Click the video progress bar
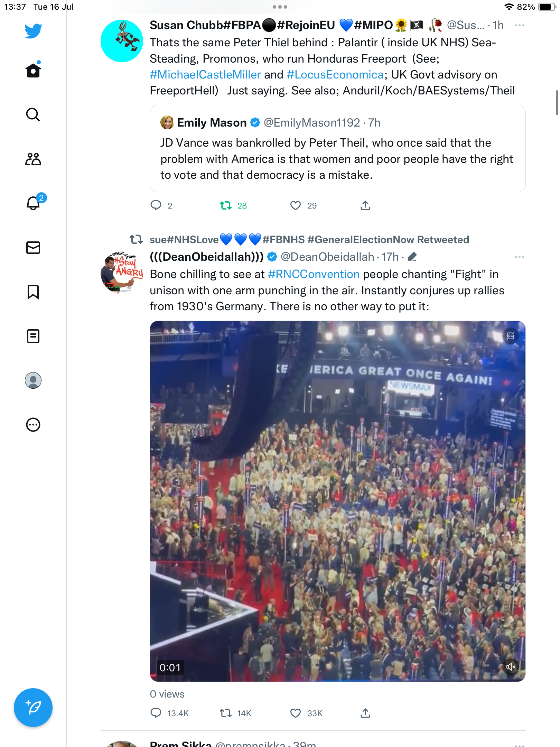Viewport: 560px width, 747px height. click(x=337, y=680)
